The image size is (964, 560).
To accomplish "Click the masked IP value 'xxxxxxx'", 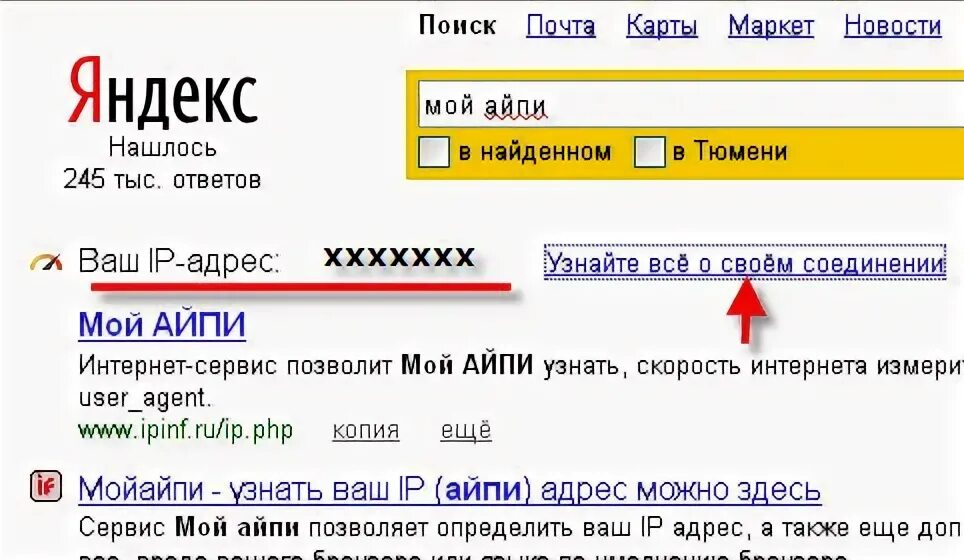I will [400, 258].
